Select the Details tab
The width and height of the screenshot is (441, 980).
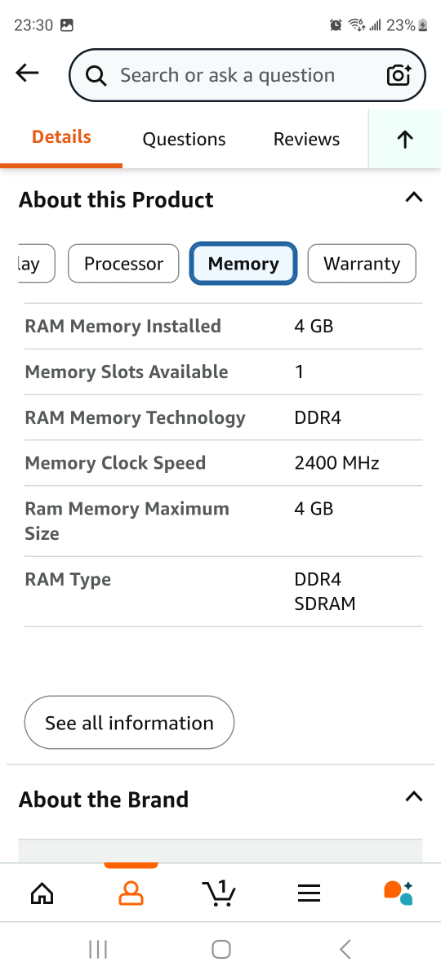pyautogui.click(x=61, y=137)
